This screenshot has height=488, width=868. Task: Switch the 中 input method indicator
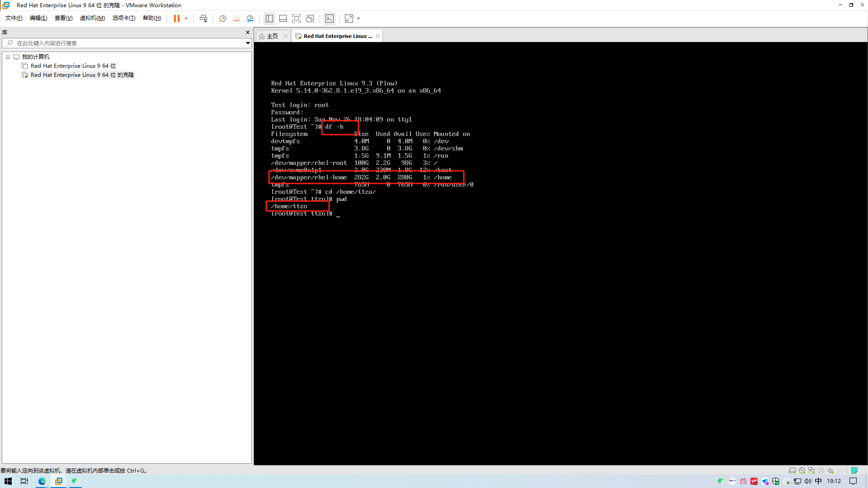[x=819, y=481]
